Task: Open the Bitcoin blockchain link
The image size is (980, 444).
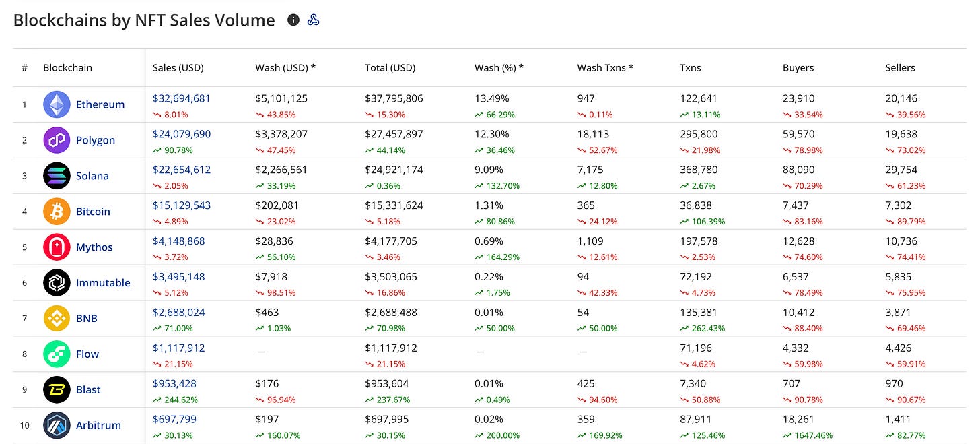Action: (93, 212)
